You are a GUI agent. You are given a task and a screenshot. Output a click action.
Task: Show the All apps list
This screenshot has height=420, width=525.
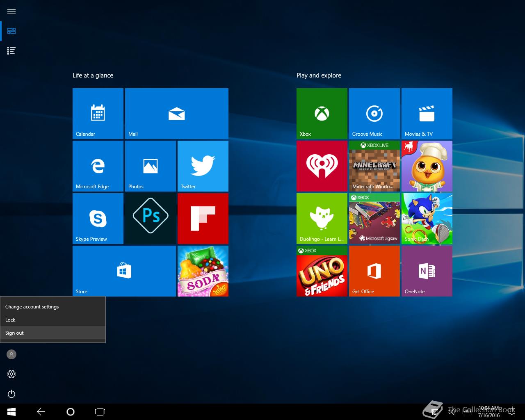(x=11, y=51)
